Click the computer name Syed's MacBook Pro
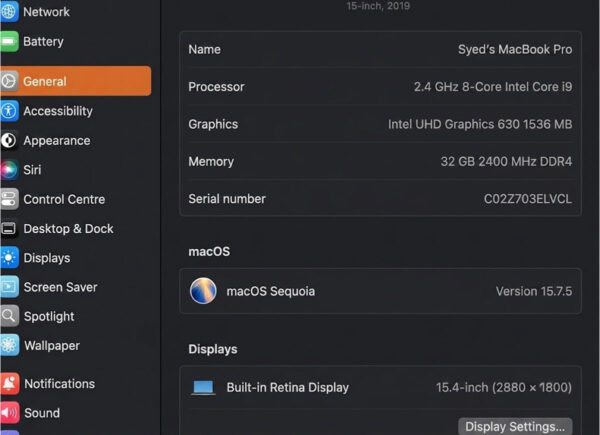This screenshot has height=435, width=600. click(x=515, y=49)
